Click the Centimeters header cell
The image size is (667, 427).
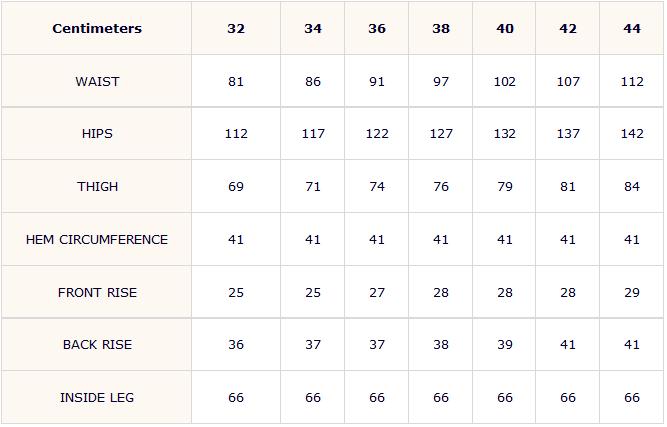[97, 29]
